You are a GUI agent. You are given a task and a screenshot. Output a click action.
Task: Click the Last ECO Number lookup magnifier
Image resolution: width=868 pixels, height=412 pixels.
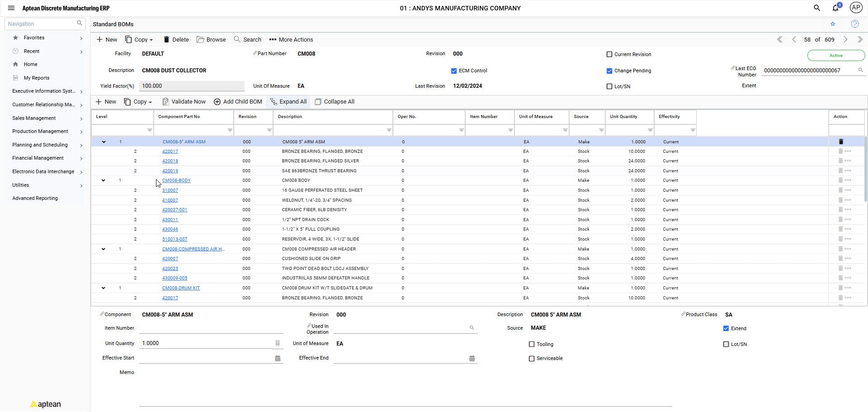[x=861, y=70]
